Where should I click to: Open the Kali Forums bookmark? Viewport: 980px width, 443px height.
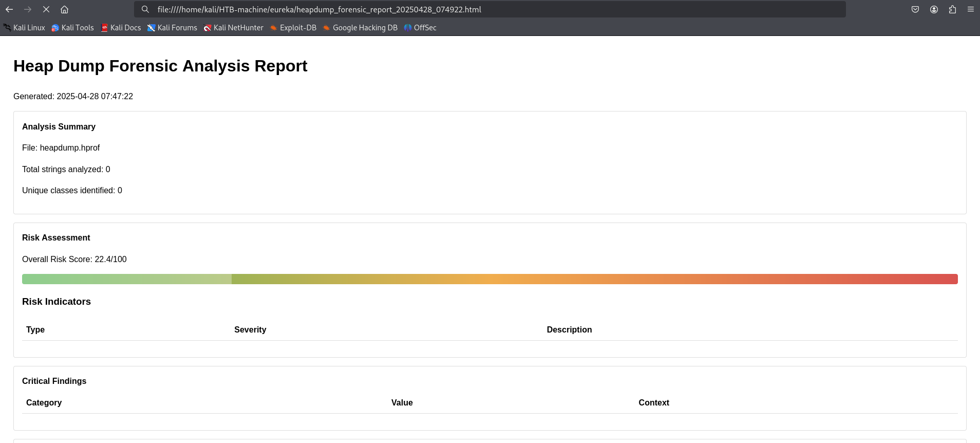tap(172, 28)
